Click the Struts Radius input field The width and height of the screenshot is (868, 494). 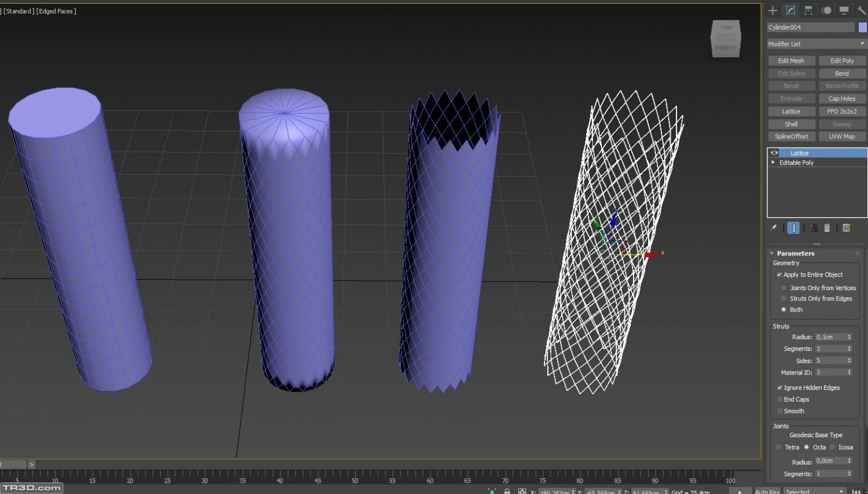click(x=830, y=337)
